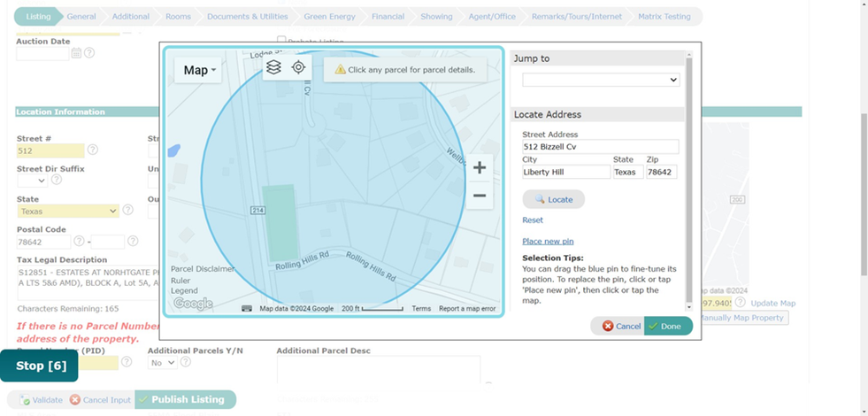Open the Street Dir Suffix dropdown
This screenshot has width=868, height=416.
tap(32, 180)
